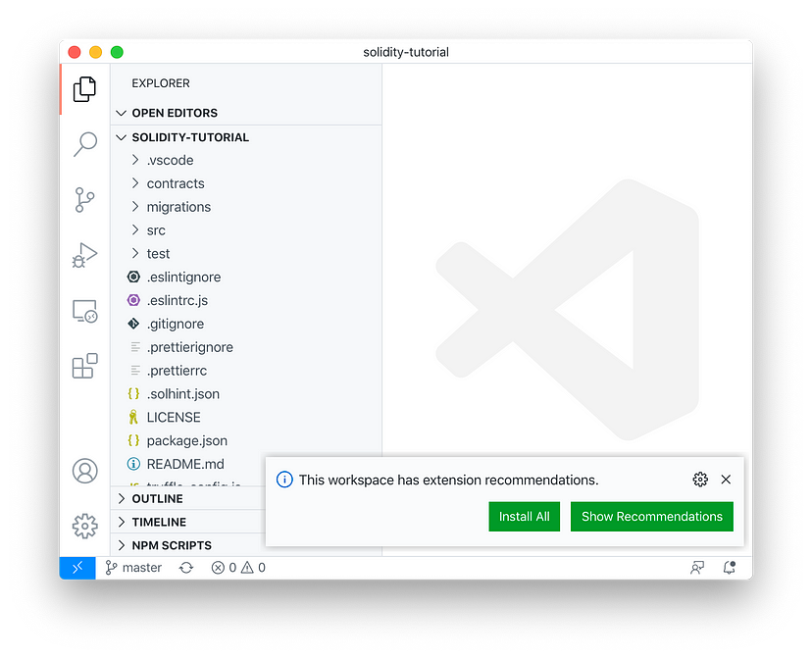This screenshot has height=658, width=812.
Task: Dismiss the extension recommendations notification
Action: coord(726,480)
